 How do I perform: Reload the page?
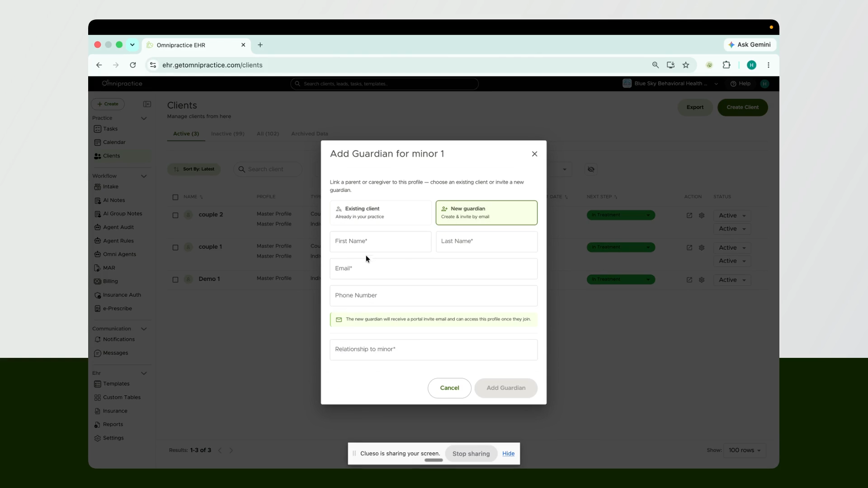point(133,65)
